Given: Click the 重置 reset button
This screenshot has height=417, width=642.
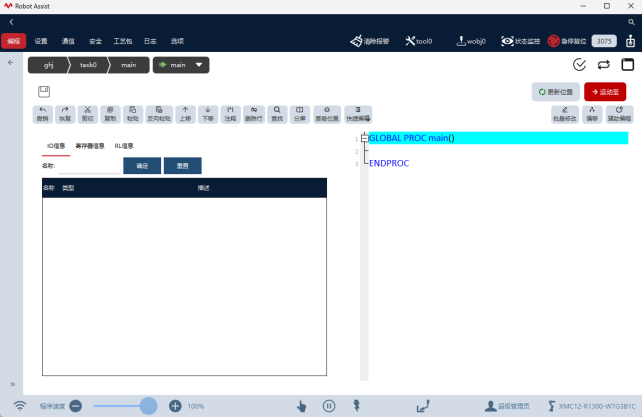Looking at the screenshot, I should pyautogui.click(x=183, y=165).
